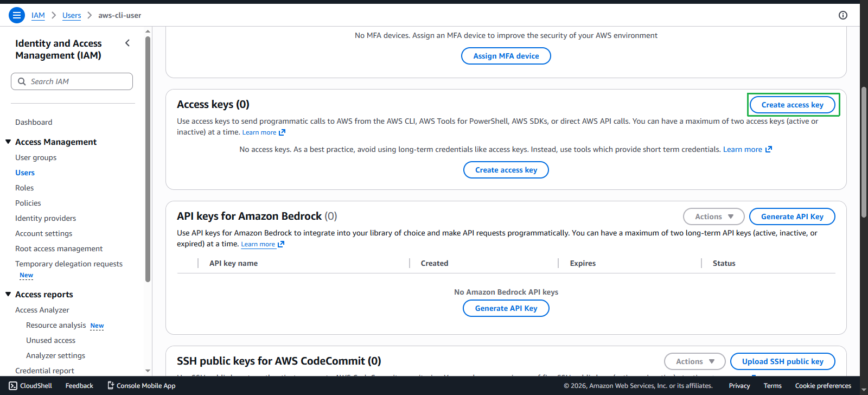Open Account settings in the sidebar
This screenshot has width=868, height=395.
click(43, 233)
